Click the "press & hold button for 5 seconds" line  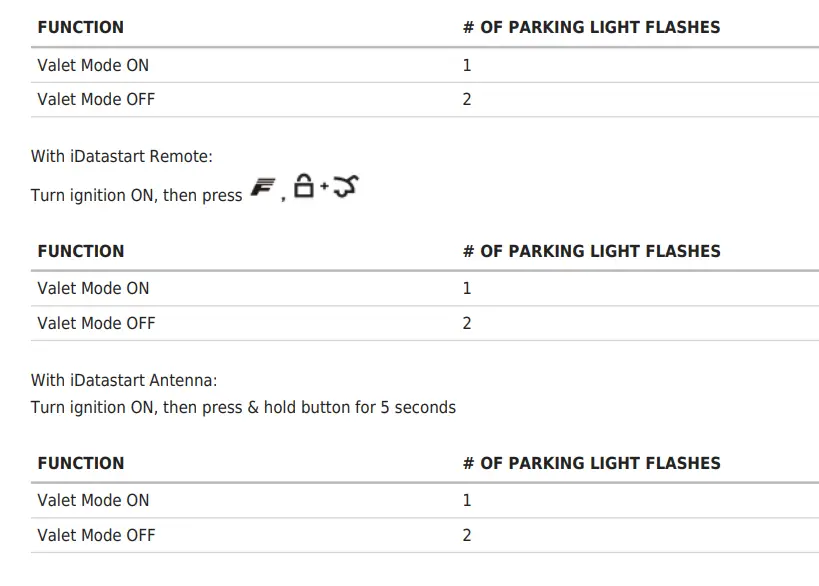(243, 407)
